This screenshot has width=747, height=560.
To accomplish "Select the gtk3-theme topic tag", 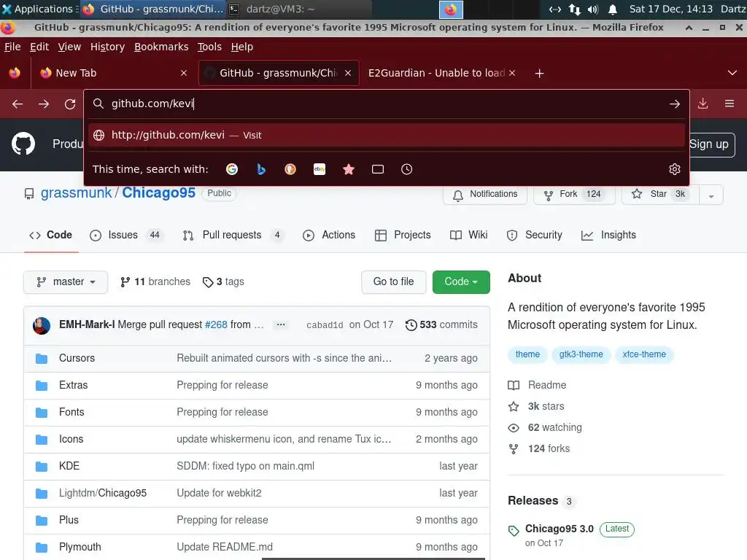I will click(x=581, y=355).
